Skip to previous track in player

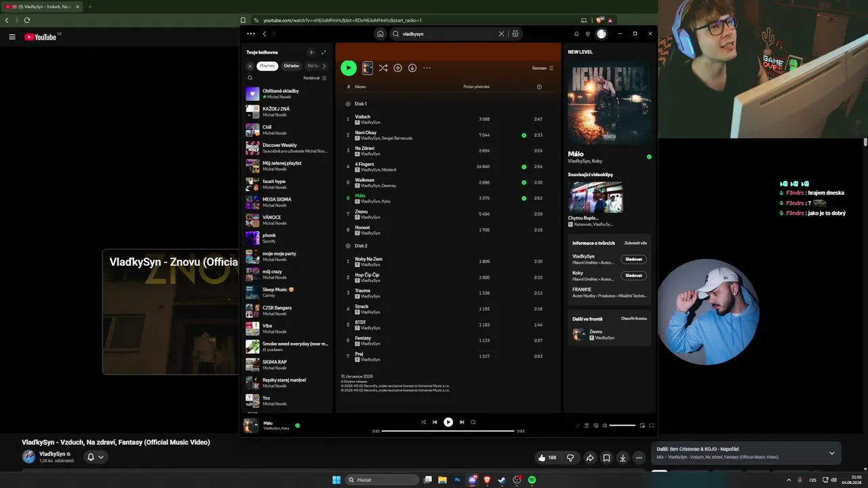tap(435, 422)
